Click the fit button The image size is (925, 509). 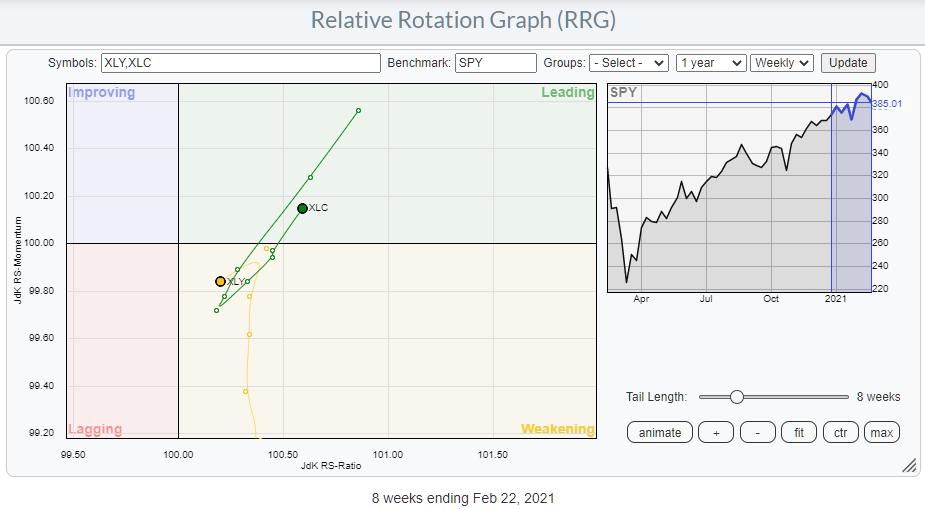799,432
